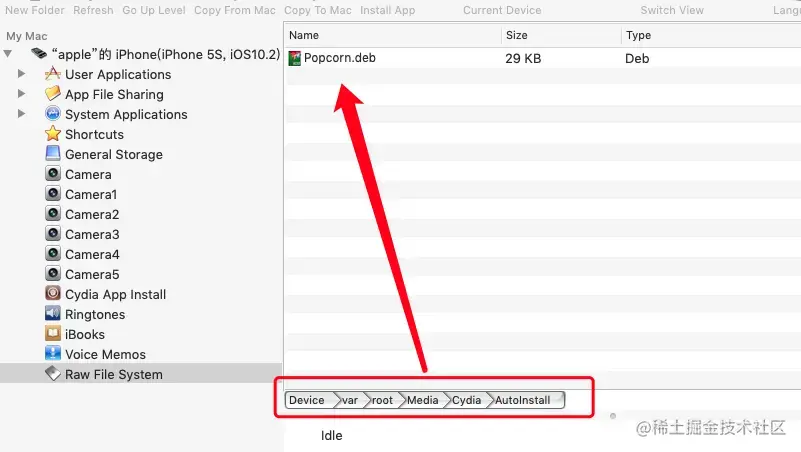
Task: Click the User Applications icon
Action: click(53, 74)
